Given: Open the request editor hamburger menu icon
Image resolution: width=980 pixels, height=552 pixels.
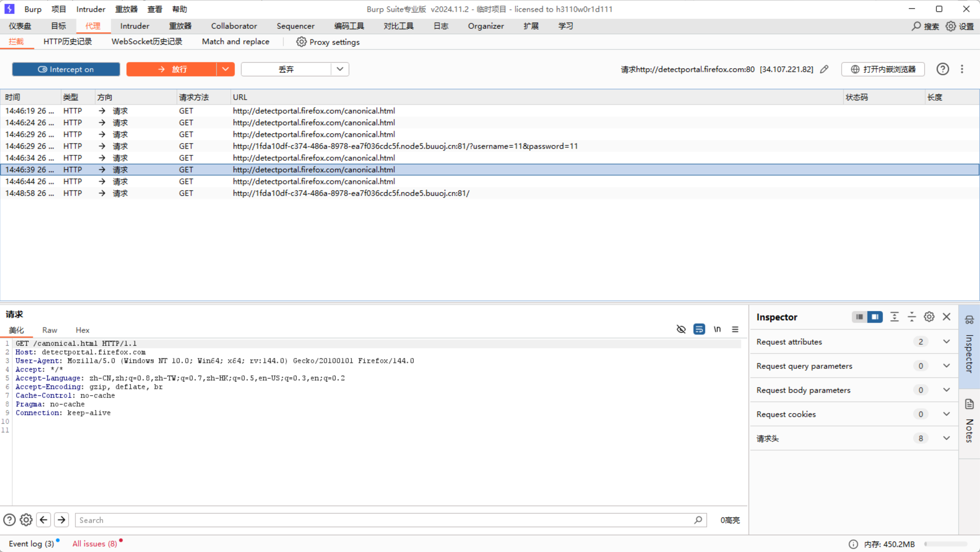Looking at the screenshot, I should (x=735, y=329).
